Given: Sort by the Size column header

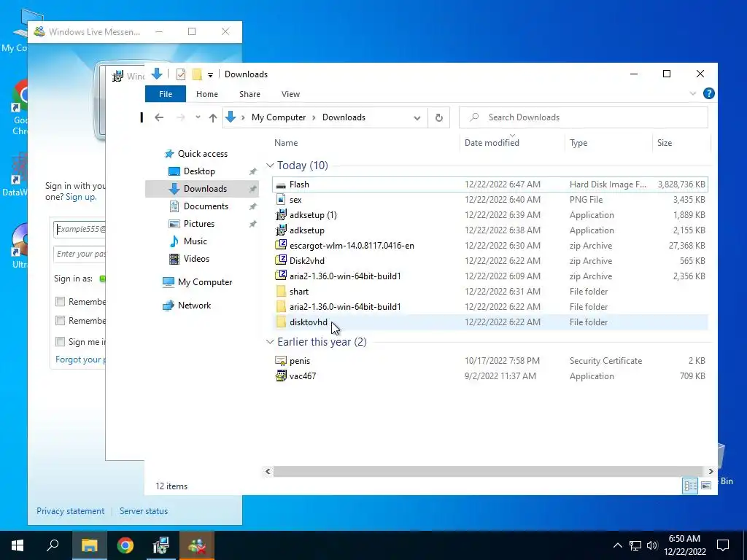Looking at the screenshot, I should (x=664, y=143).
